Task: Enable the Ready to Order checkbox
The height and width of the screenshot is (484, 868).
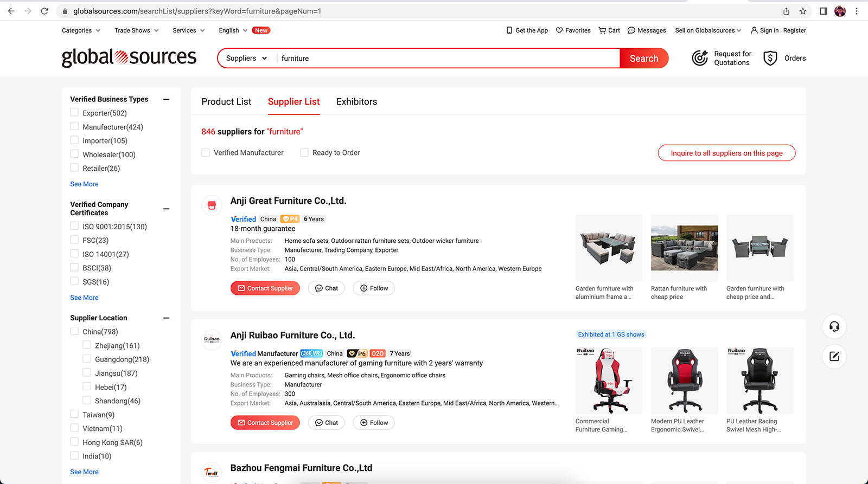Action: point(304,153)
